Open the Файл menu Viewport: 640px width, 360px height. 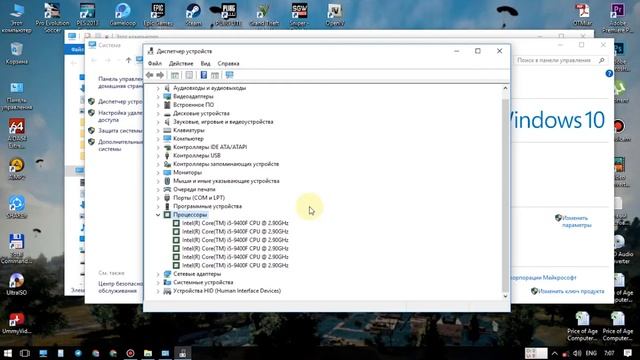point(155,64)
